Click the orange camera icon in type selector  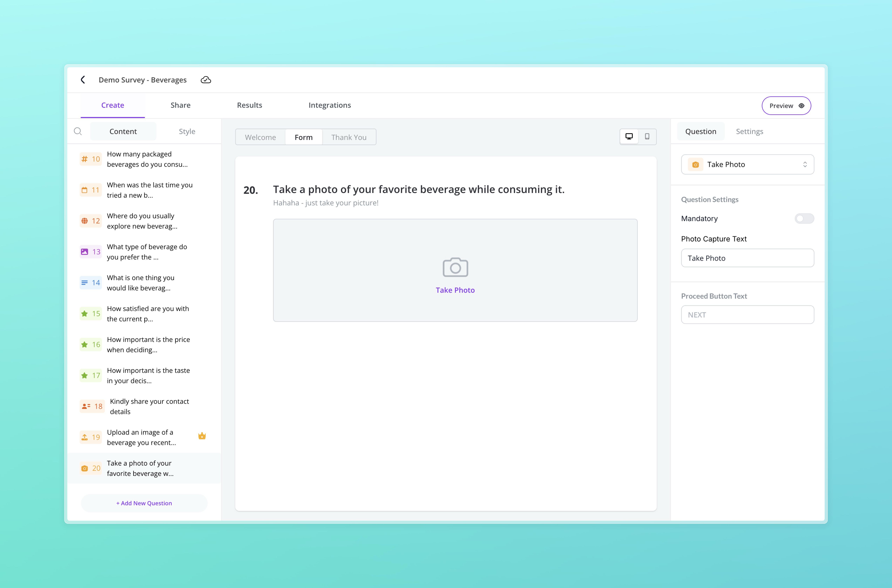coord(695,165)
